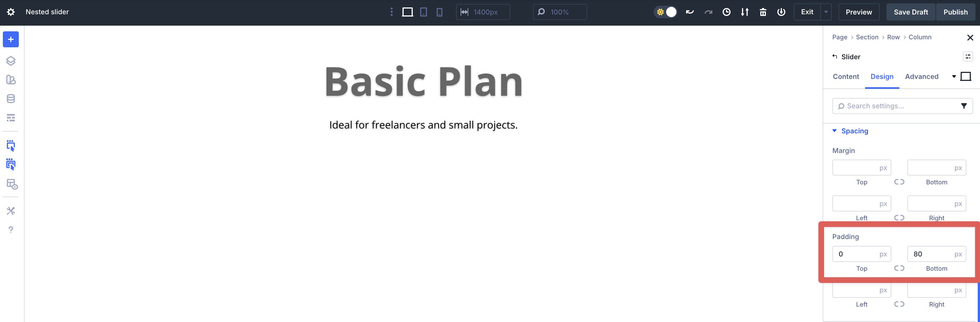
Task: Click the Publish button
Action: click(x=956, y=12)
